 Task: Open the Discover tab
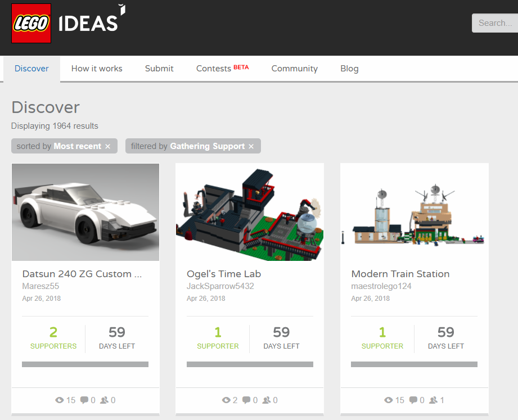(x=31, y=69)
